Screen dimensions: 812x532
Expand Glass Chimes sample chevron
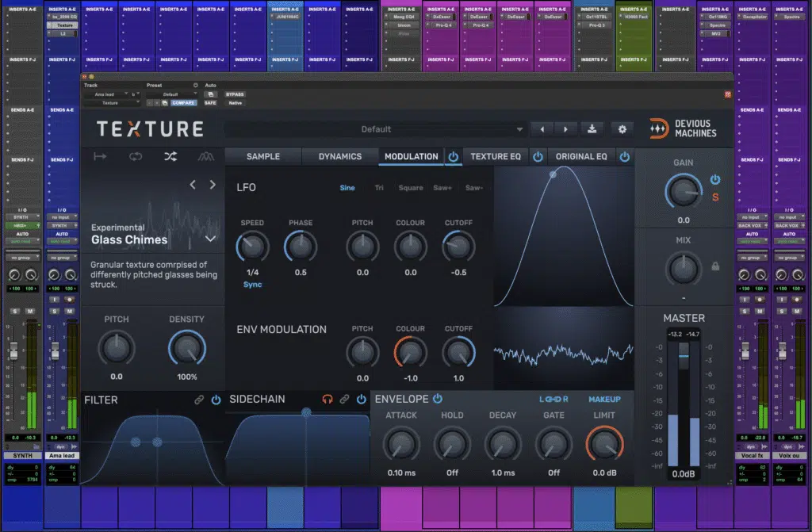pos(210,239)
